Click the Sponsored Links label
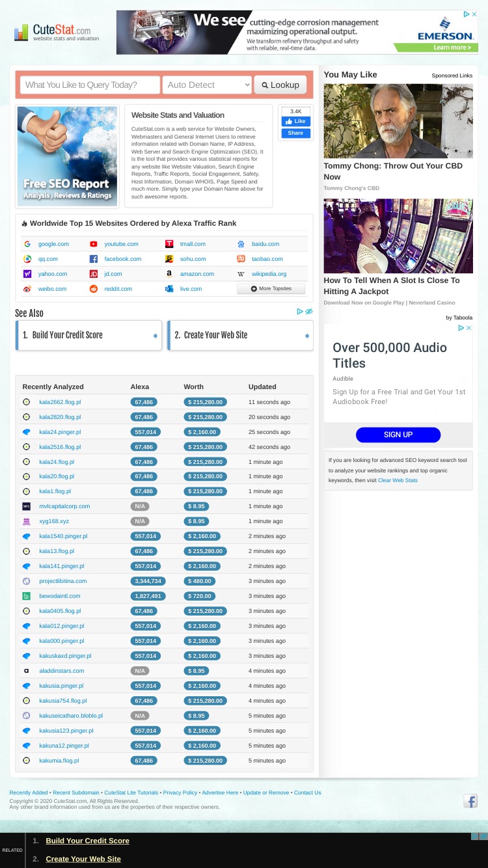The height and width of the screenshot is (868, 488). 452,75
